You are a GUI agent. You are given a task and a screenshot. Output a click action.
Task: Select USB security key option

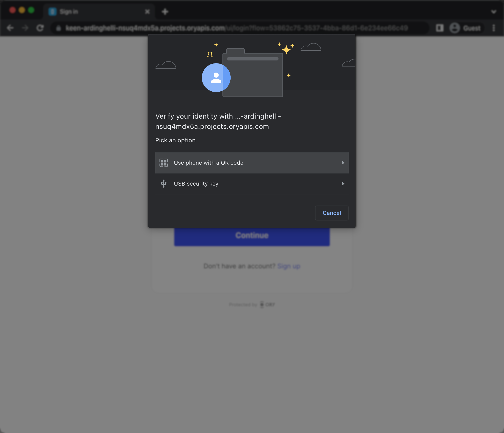[252, 183]
